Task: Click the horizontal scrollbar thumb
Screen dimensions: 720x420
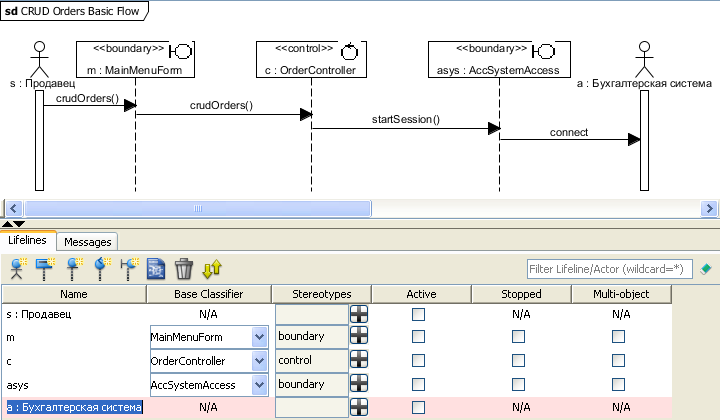Action: tap(197, 208)
